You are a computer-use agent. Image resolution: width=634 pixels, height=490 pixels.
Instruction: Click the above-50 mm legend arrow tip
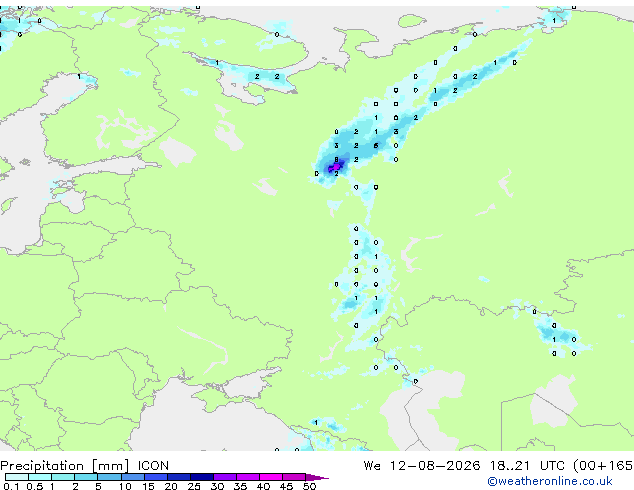click(x=317, y=477)
